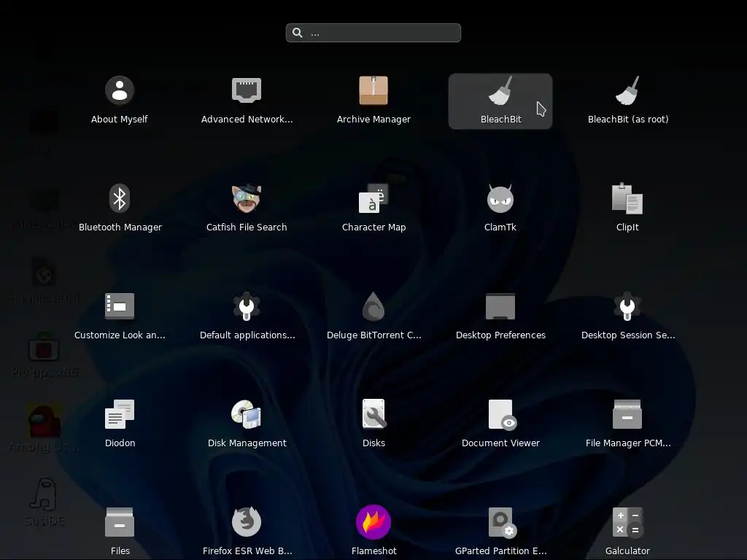747x560 pixels.
Task: Launch Advanced Network configuration
Action: [x=247, y=101]
